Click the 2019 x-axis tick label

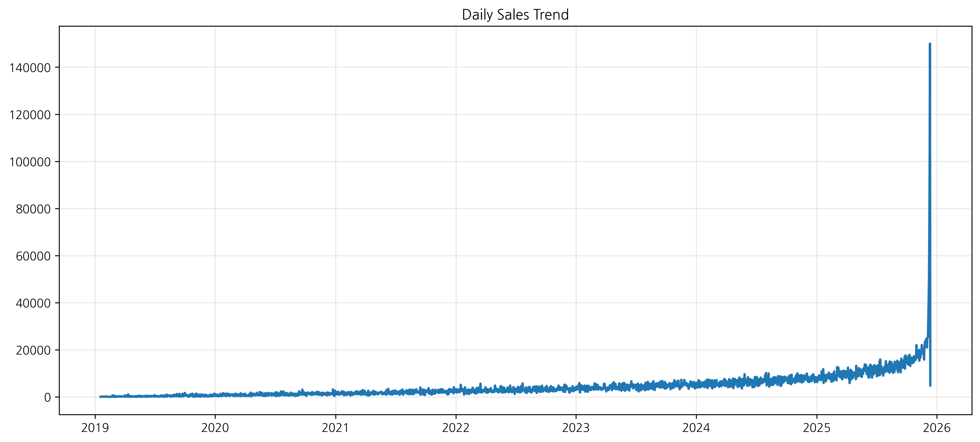pyautogui.click(x=95, y=428)
